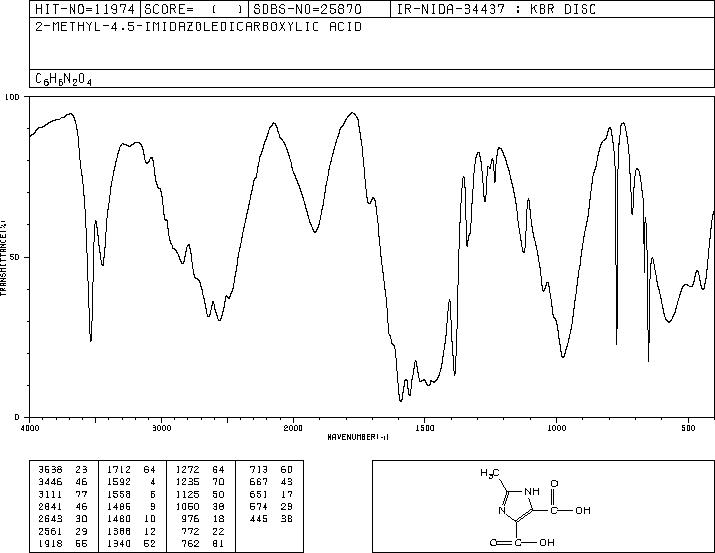Viewport: 715px width, 553px height.
Task: Click the IR spectrum trace in the plot area
Action: tap(372, 257)
